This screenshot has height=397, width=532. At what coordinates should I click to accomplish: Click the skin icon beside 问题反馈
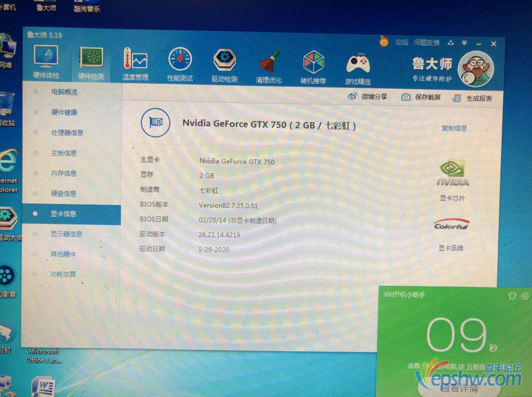click(x=450, y=43)
